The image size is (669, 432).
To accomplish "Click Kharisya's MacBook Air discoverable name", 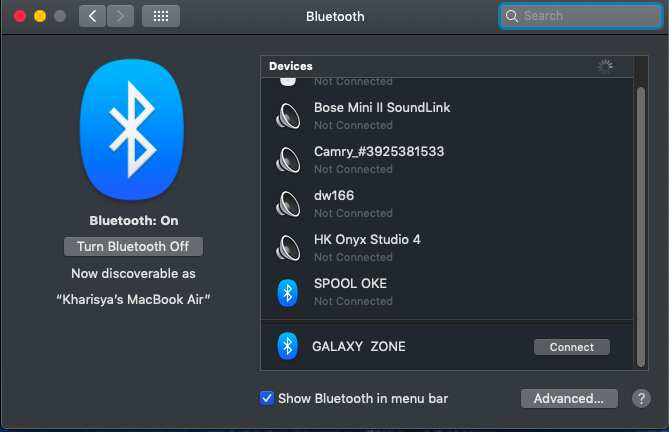I will (x=133, y=299).
